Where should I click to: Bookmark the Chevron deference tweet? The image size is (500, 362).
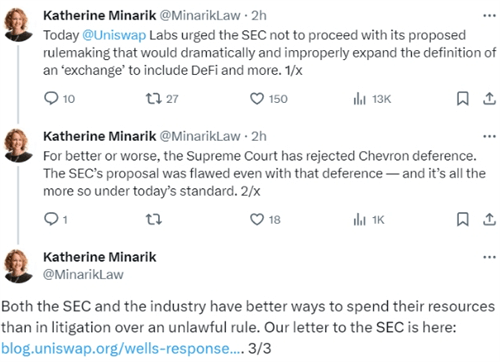pos(463,219)
